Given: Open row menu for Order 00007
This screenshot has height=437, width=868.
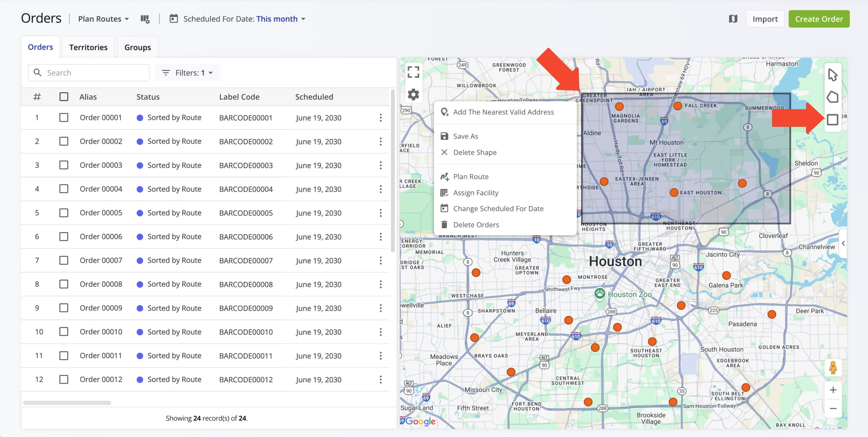Looking at the screenshot, I should tap(381, 260).
